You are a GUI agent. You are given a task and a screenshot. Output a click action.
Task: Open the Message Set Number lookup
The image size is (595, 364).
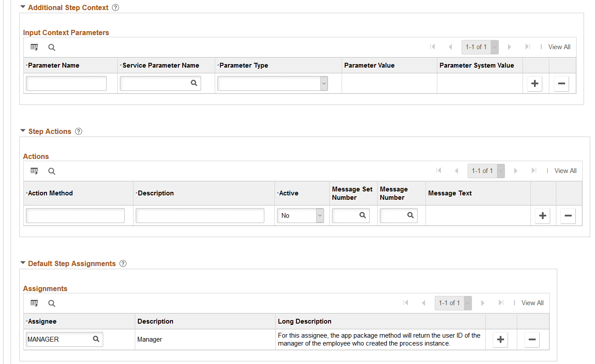[362, 215]
